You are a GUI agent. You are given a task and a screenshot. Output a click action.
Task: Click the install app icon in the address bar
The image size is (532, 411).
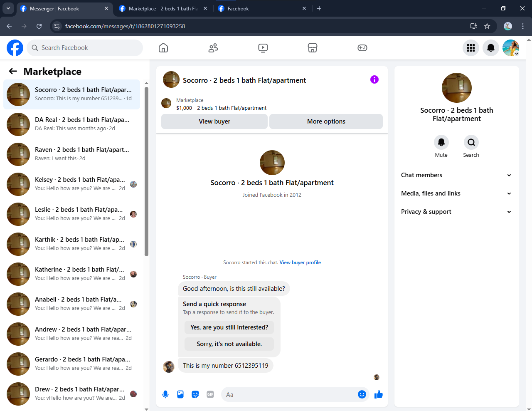474,26
